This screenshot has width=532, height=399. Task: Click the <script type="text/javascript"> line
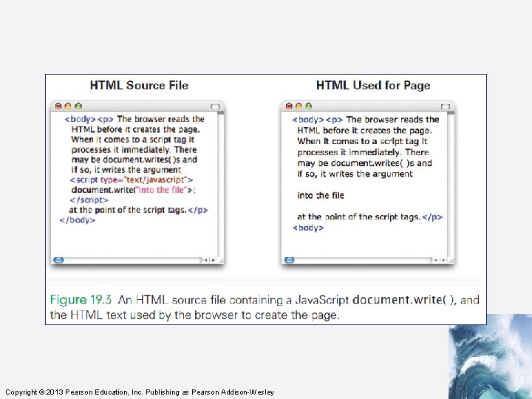tap(132, 180)
